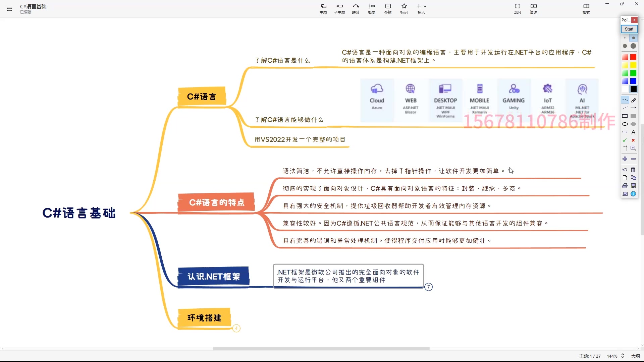
Task: Select the third pen size dot
Action: 625,46
